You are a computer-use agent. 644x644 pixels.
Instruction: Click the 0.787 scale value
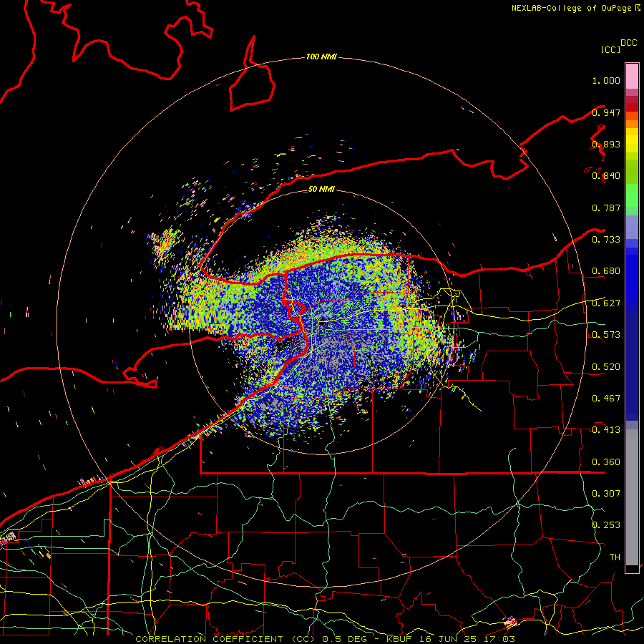click(606, 208)
